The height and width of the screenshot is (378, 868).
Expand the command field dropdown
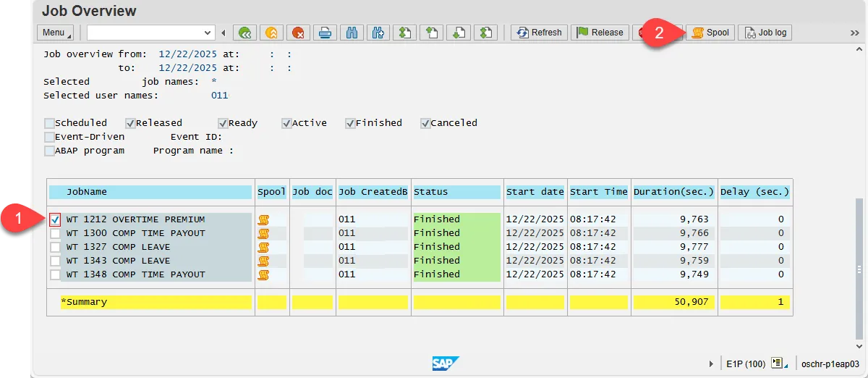208,33
